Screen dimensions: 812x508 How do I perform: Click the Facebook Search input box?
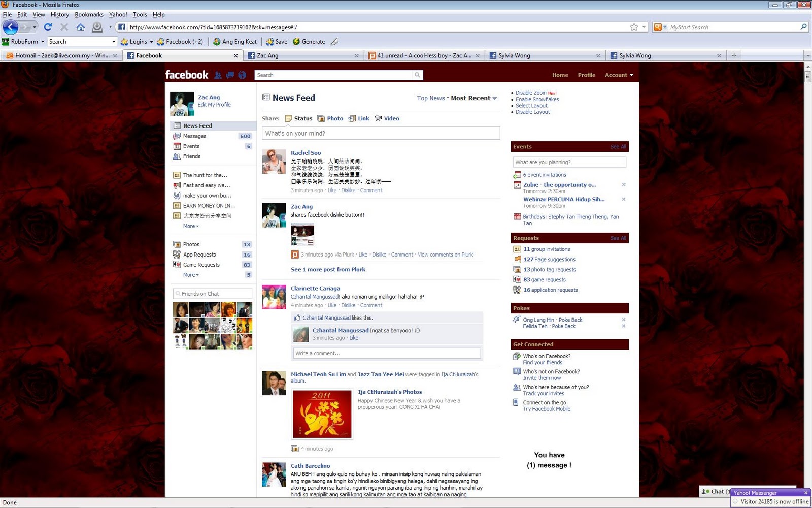[x=334, y=75]
